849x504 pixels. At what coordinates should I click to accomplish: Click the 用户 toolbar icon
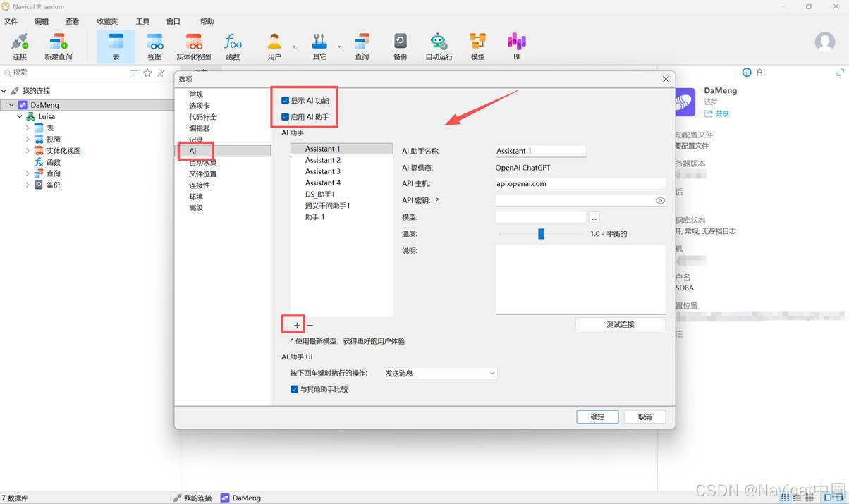[274, 47]
